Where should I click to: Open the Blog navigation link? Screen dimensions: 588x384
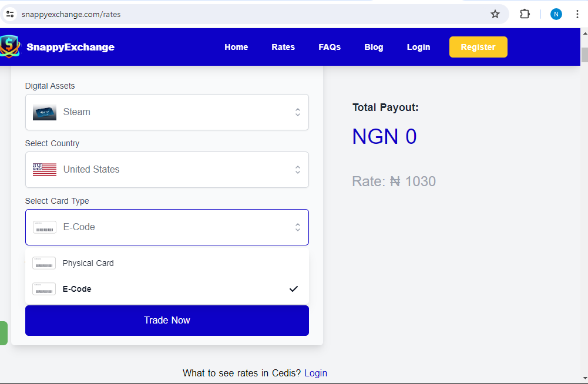coord(374,47)
